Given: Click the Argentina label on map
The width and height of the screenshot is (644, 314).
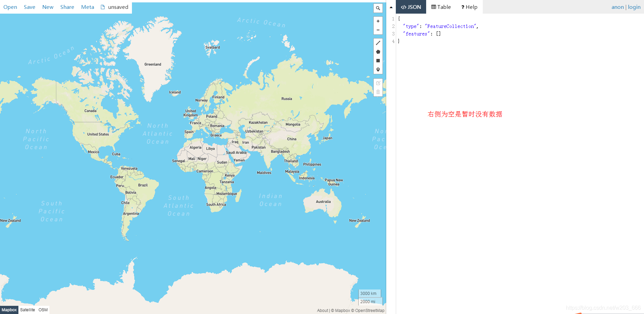Looking at the screenshot, I should click(x=131, y=214).
